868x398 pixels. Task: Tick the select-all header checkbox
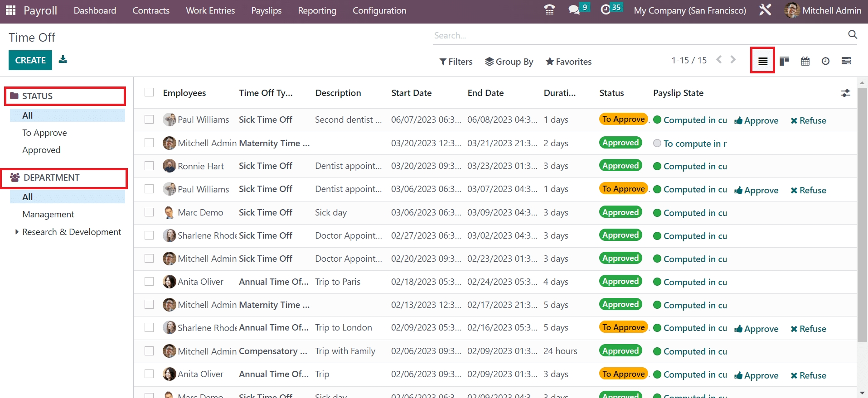(149, 92)
